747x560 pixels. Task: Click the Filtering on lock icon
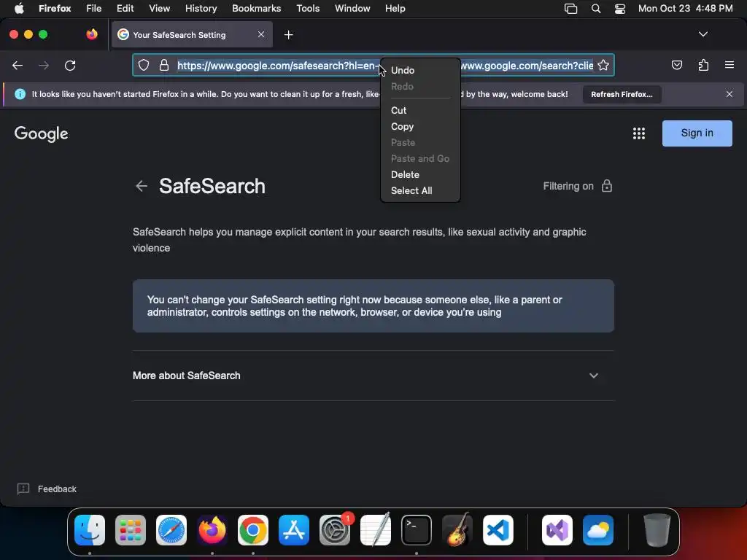click(606, 186)
